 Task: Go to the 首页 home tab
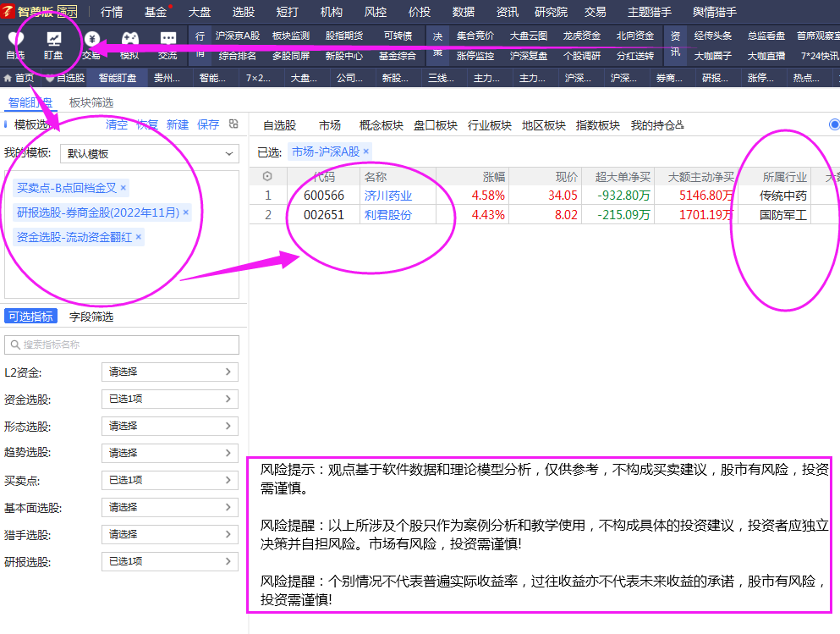tap(19, 78)
